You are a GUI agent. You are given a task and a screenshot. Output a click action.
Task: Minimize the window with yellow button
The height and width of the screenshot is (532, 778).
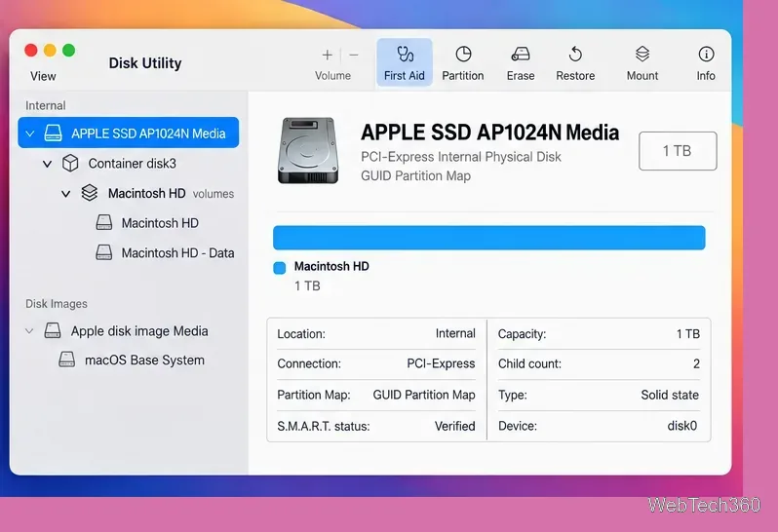pos(50,50)
